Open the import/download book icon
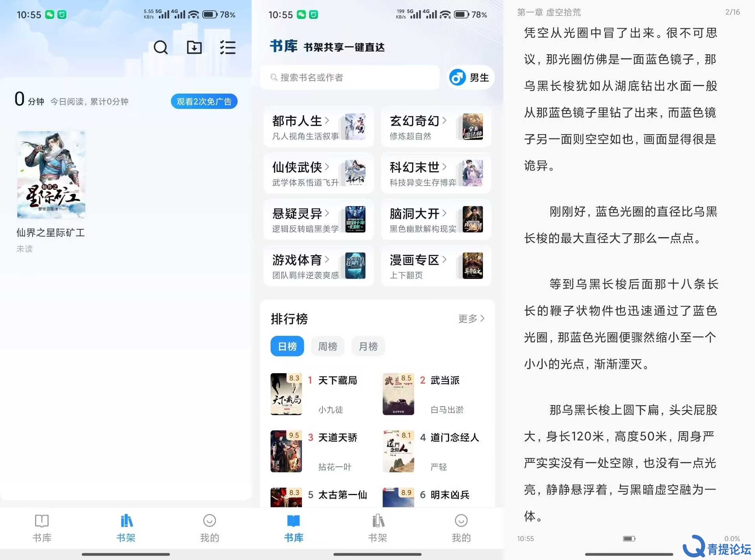755x560 pixels. click(x=194, y=48)
